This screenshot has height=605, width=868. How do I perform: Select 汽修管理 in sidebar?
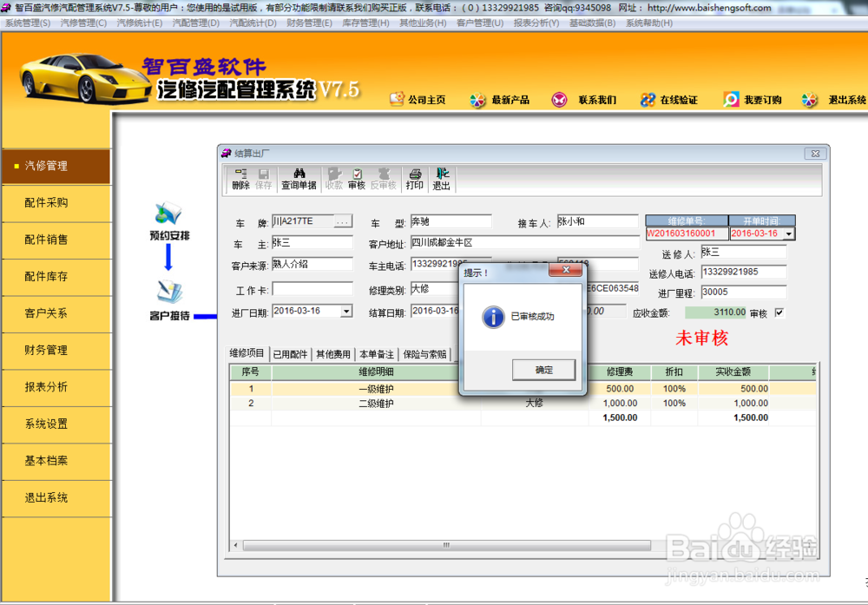pos(56,166)
